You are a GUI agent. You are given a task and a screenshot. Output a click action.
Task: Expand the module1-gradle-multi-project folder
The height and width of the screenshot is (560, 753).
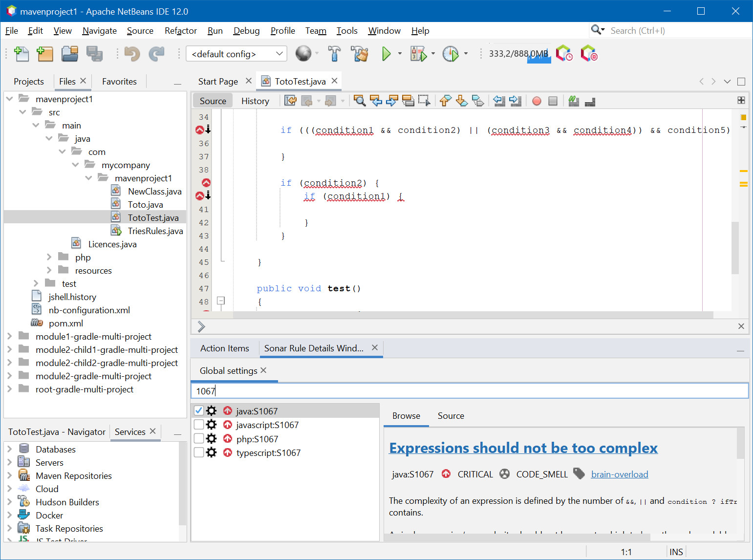[10, 336]
